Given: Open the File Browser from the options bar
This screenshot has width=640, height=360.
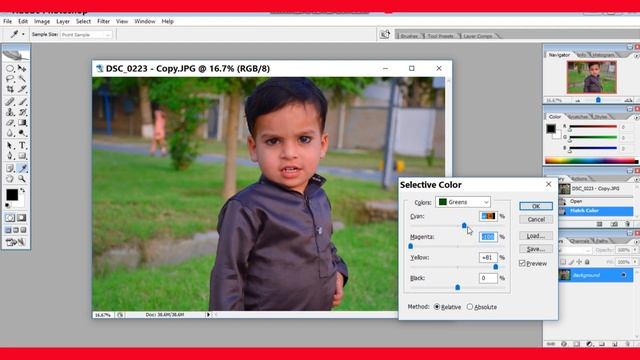Looking at the screenshot, I should coord(385,35).
